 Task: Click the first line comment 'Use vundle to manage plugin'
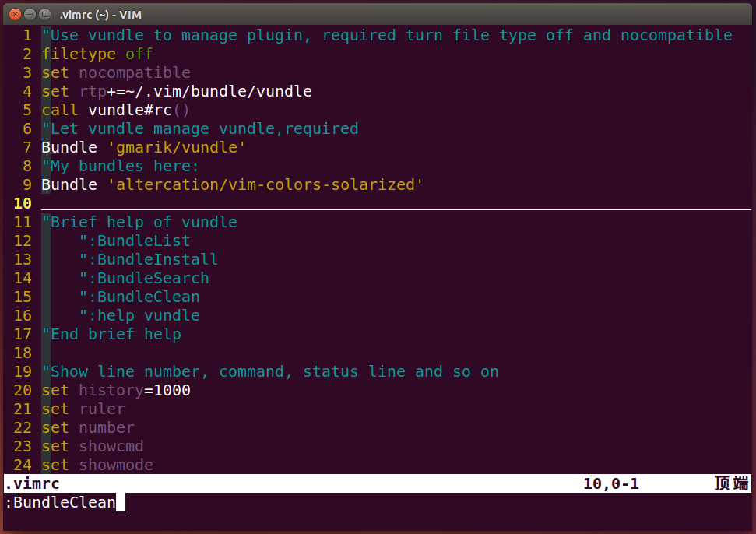click(387, 36)
